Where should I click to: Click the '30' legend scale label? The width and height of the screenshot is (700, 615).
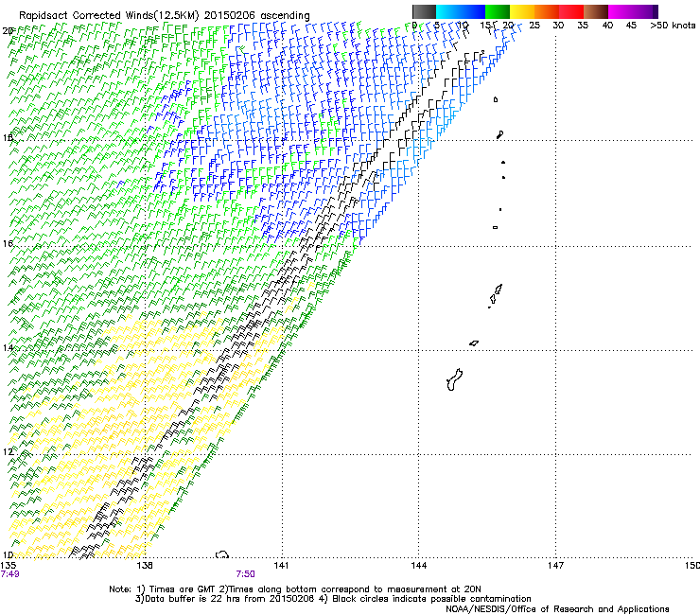(x=558, y=25)
